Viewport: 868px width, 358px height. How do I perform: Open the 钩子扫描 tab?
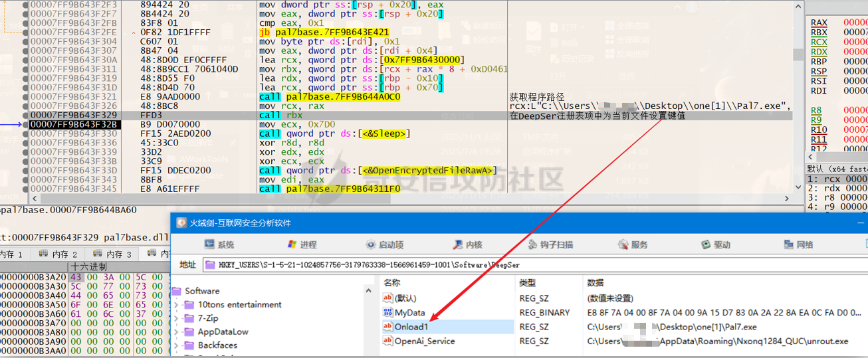tap(550, 244)
